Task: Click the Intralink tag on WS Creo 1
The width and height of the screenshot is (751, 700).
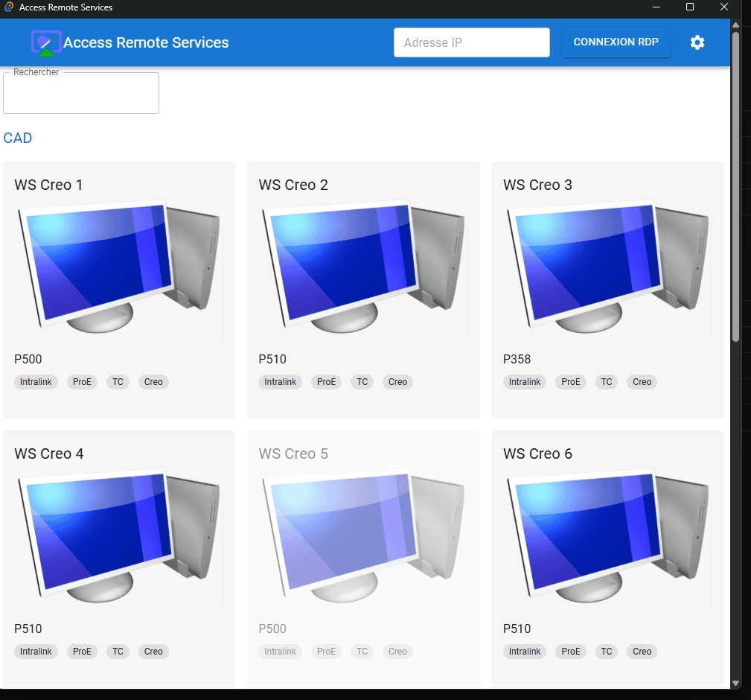Action: pyautogui.click(x=36, y=382)
